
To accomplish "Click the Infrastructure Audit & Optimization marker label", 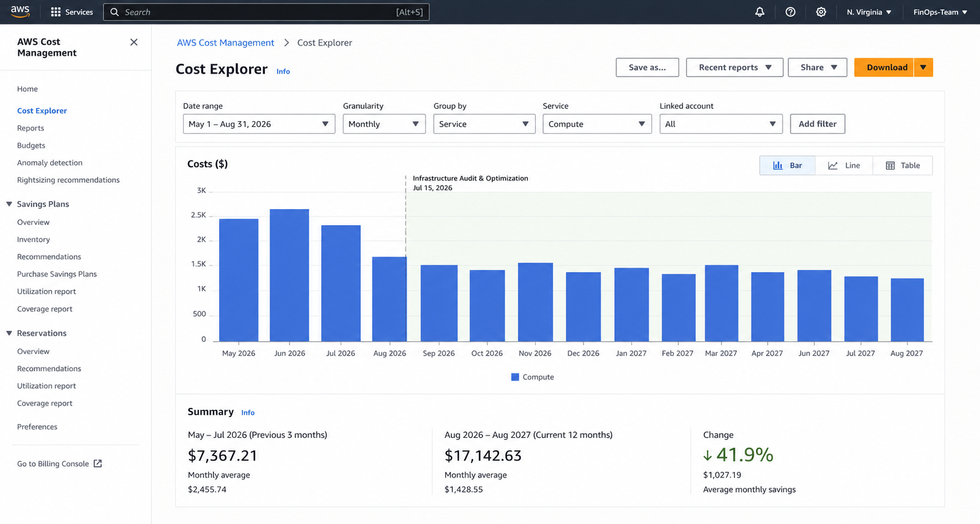I will [470, 178].
